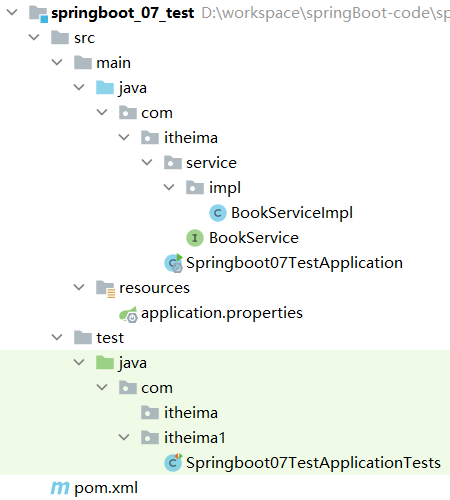Click the resources folder icon
Image resolution: width=450 pixels, height=500 pixels.
(105, 288)
